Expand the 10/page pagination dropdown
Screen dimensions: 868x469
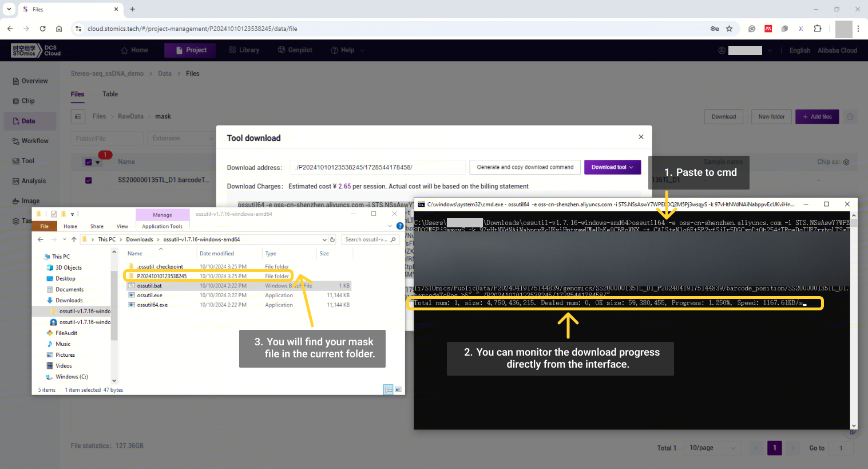coord(712,448)
